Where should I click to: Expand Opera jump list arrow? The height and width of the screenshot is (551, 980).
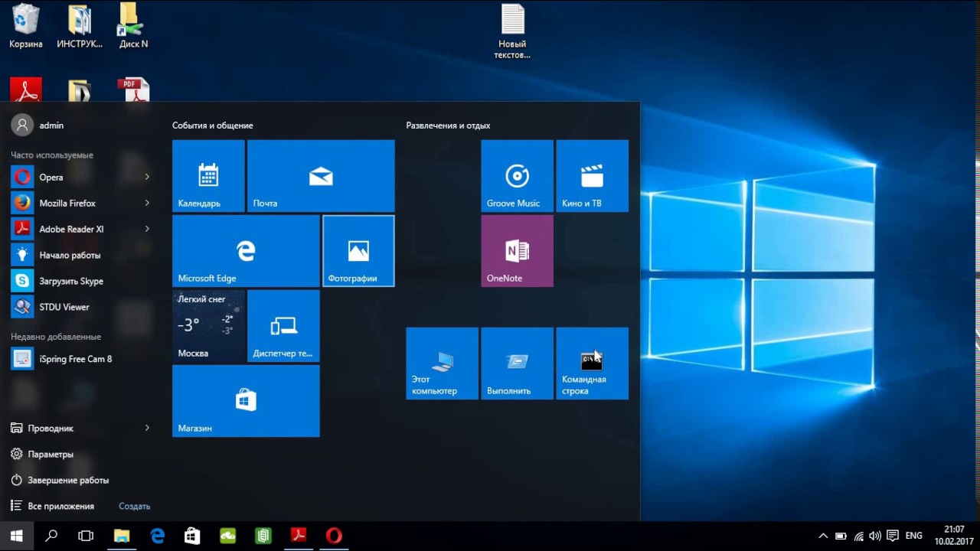pyautogui.click(x=147, y=177)
